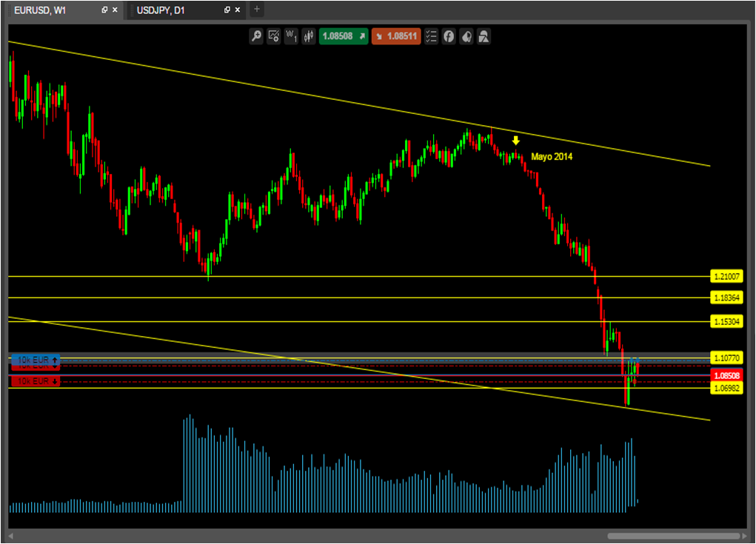Open the checklist viewing options icon
Screen dimensions: 756x544
tap(431, 36)
